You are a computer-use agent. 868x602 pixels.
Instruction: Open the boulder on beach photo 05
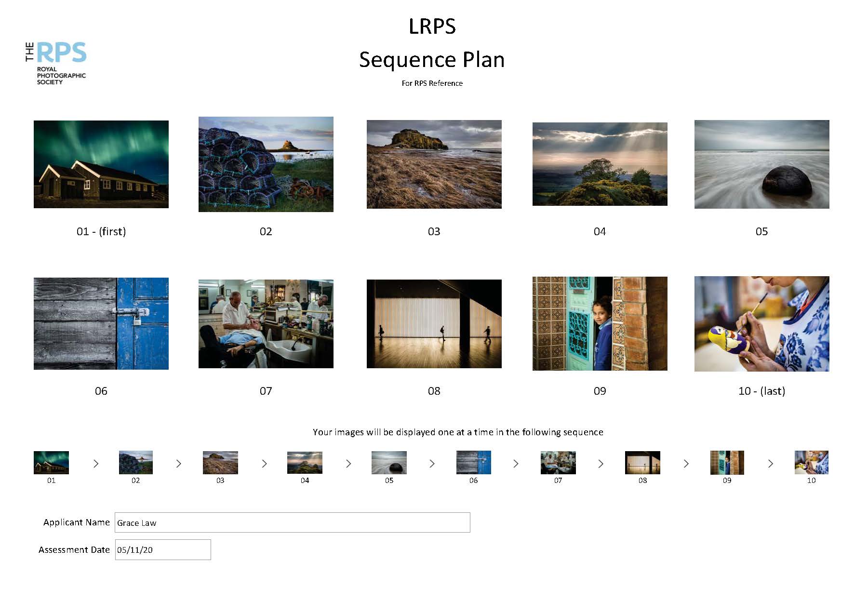coord(761,164)
